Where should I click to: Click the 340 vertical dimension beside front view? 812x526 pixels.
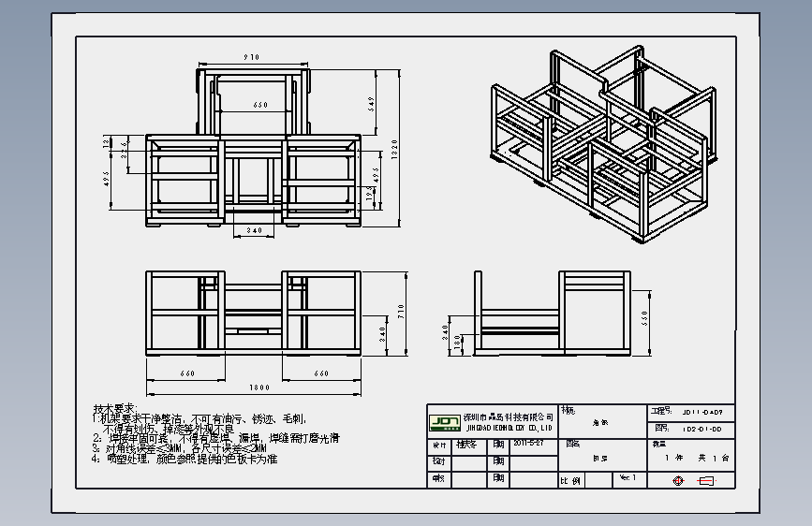383,334
